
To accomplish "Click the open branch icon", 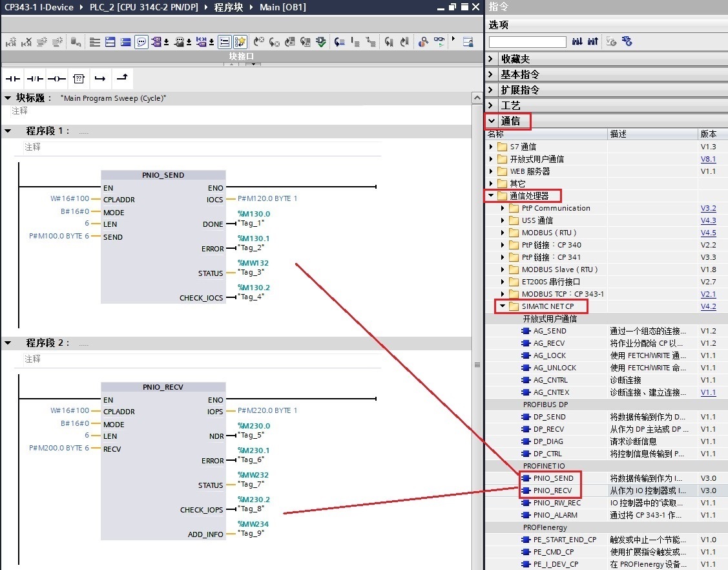I will pyautogui.click(x=100, y=78).
